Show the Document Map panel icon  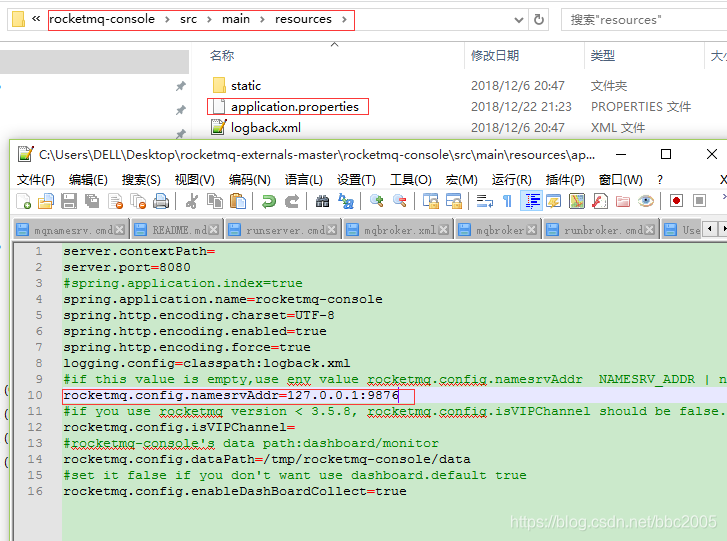point(577,202)
